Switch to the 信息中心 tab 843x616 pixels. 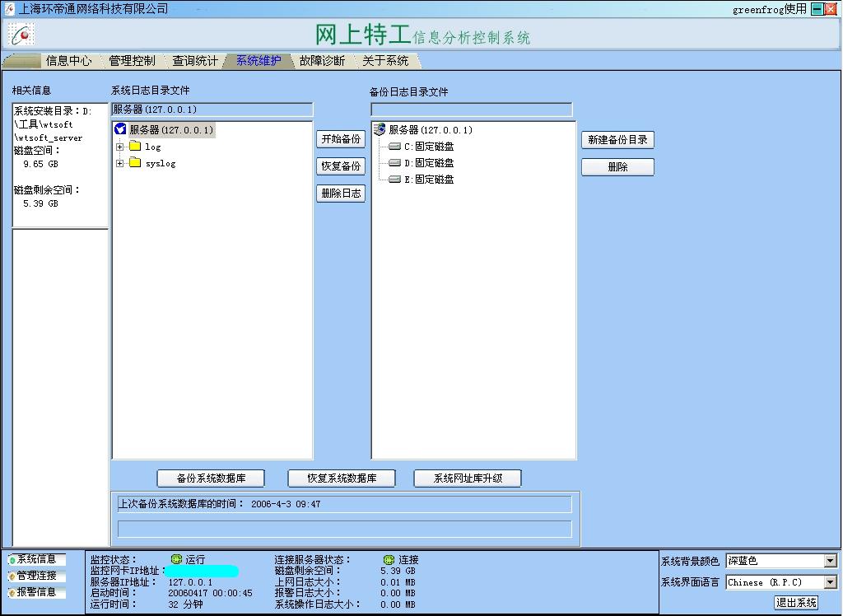68,61
